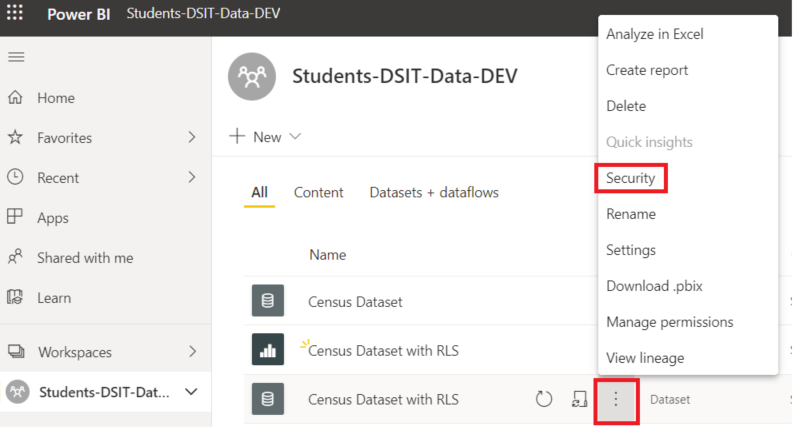Click the Students-DSIT-Data-DEV workspace title
Screen dimensions: 797x430
[405, 76]
